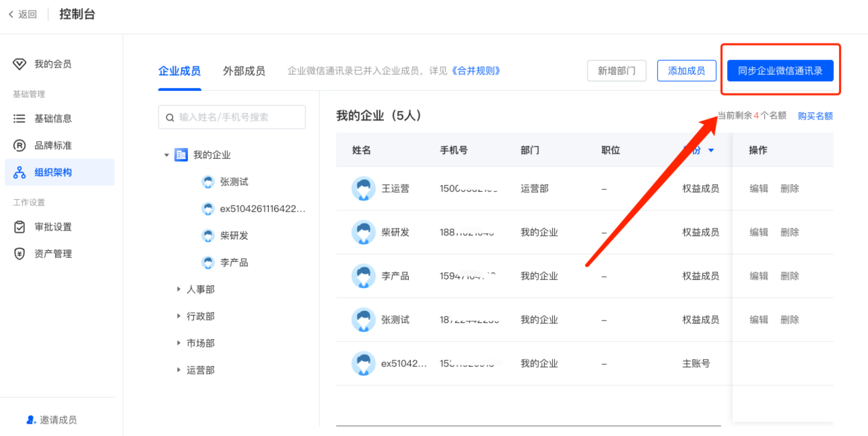The height and width of the screenshot is (436, 868).
Task: Collapse the 我的企业 tree node
Action: tap(166, 155)
